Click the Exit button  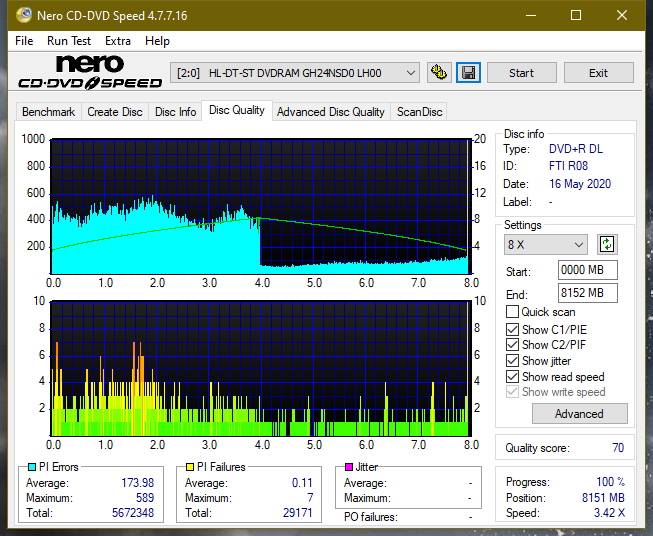pos(598,73)
